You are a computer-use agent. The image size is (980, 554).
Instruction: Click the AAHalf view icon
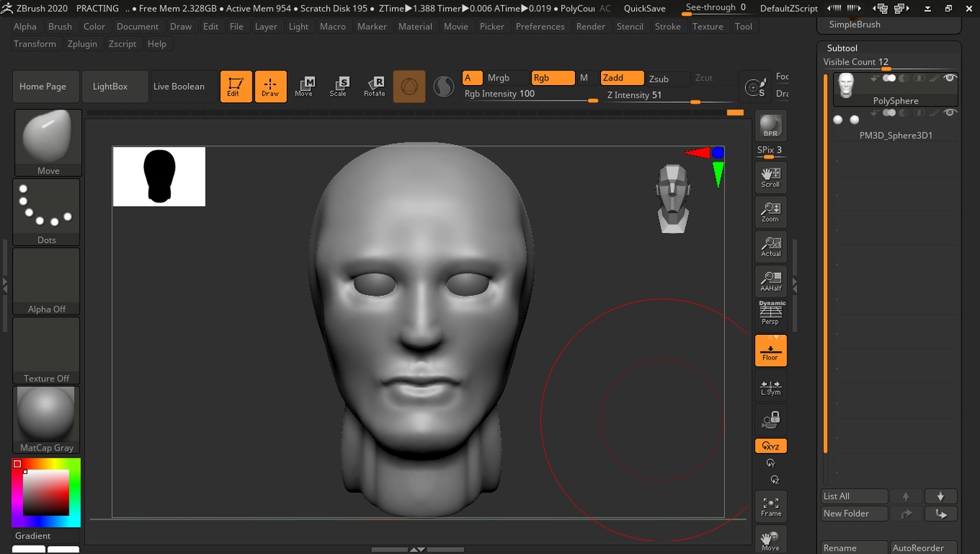pos(770,280)
